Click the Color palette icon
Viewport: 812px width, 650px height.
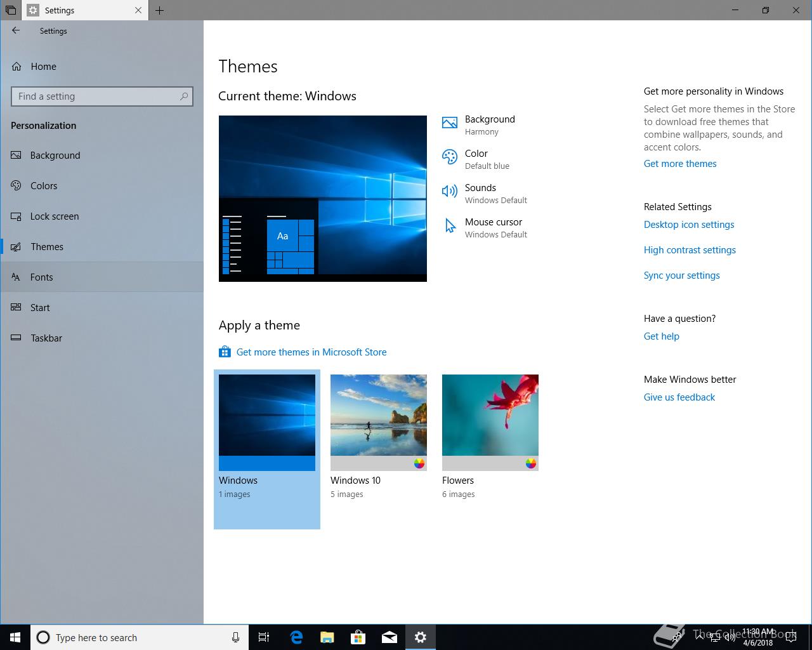click(450, 157)
